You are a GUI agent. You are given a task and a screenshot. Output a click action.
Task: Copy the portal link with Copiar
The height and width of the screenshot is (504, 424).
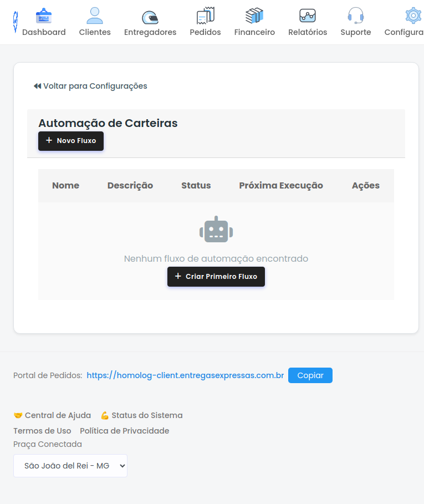[310, 375]
